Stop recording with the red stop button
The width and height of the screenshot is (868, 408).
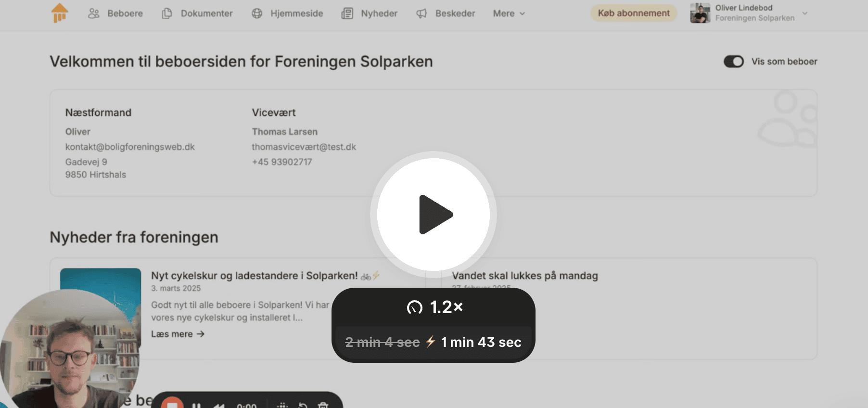[x=172, y=403]
